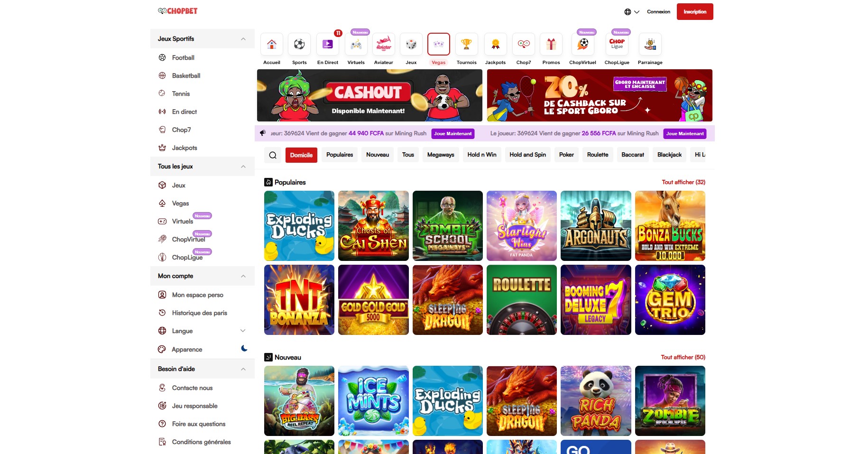Select the Sports soccer ball icon
This screenshot has width=868, height=454.
point(299,45)
